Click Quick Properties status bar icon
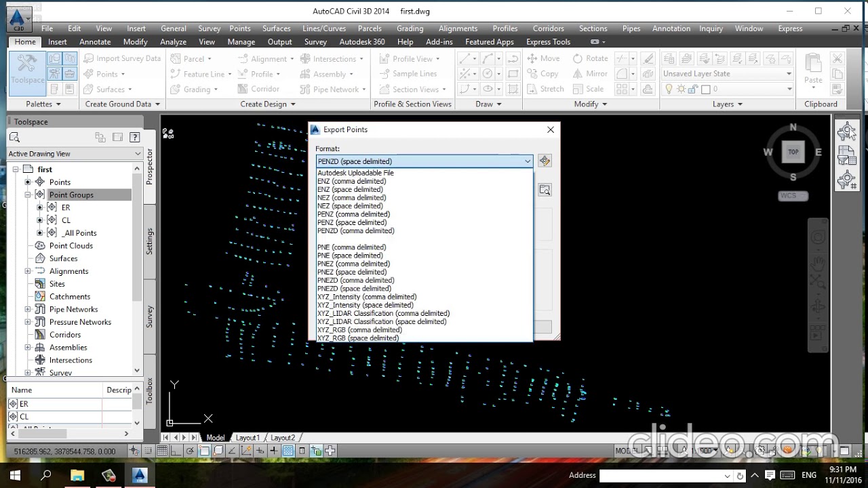 click(302, 451)
